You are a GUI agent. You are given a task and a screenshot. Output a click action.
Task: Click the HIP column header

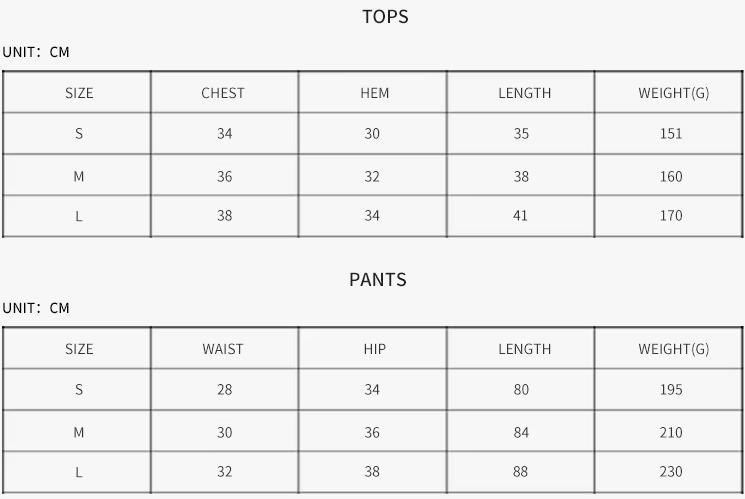374,349
